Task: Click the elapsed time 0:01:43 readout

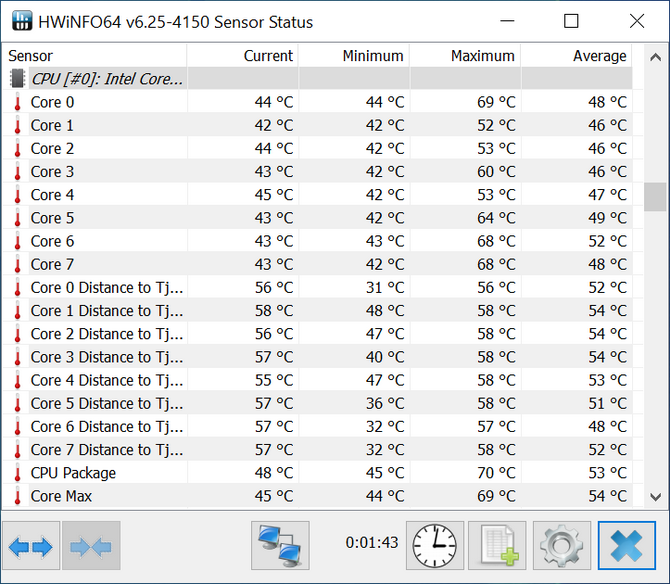Action: tap(372, 543)
